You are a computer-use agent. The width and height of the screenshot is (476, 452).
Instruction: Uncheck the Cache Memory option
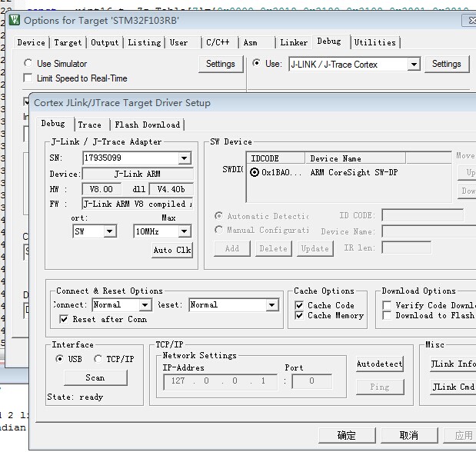(299, 315)
